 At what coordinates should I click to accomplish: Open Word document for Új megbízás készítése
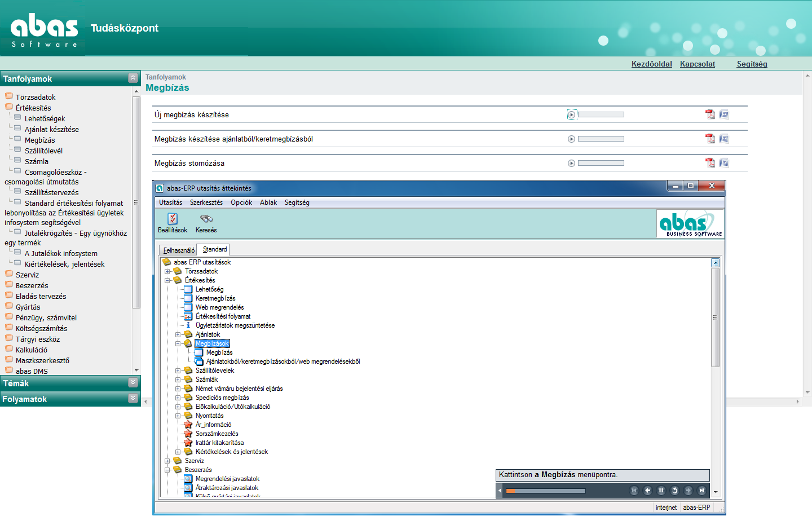point(724,114)
